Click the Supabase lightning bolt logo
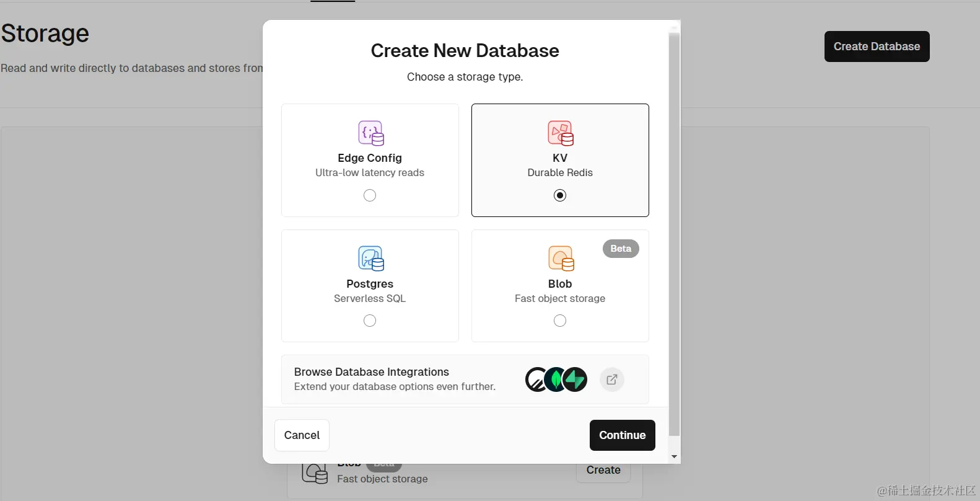 click(575, 379)
